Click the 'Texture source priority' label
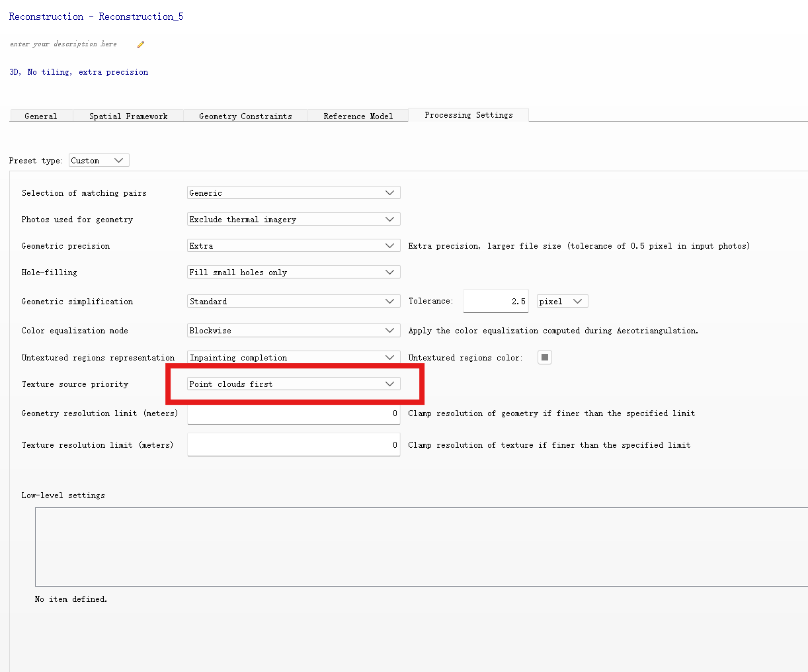Viewport: 808px width, 672px height. point(75,384)
